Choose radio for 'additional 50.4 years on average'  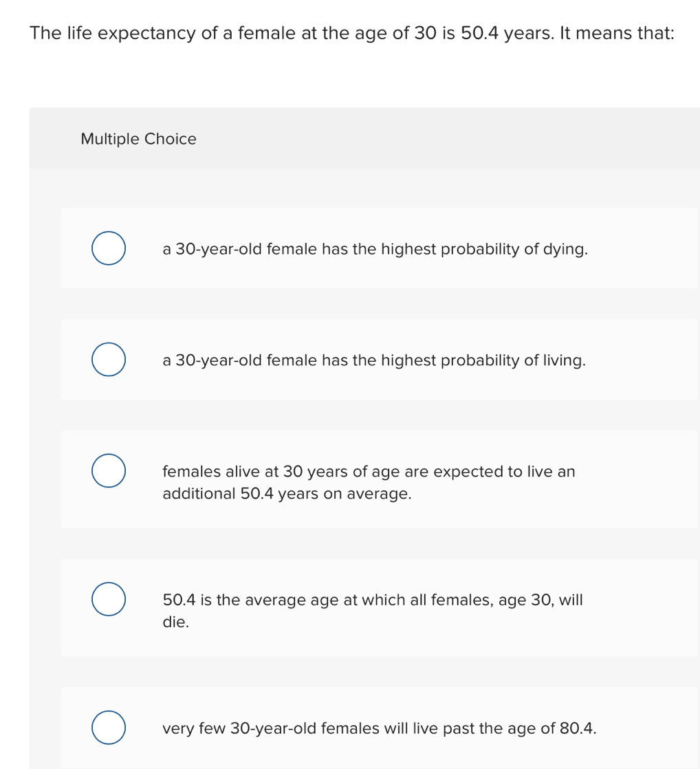click(x=109, y=471)
